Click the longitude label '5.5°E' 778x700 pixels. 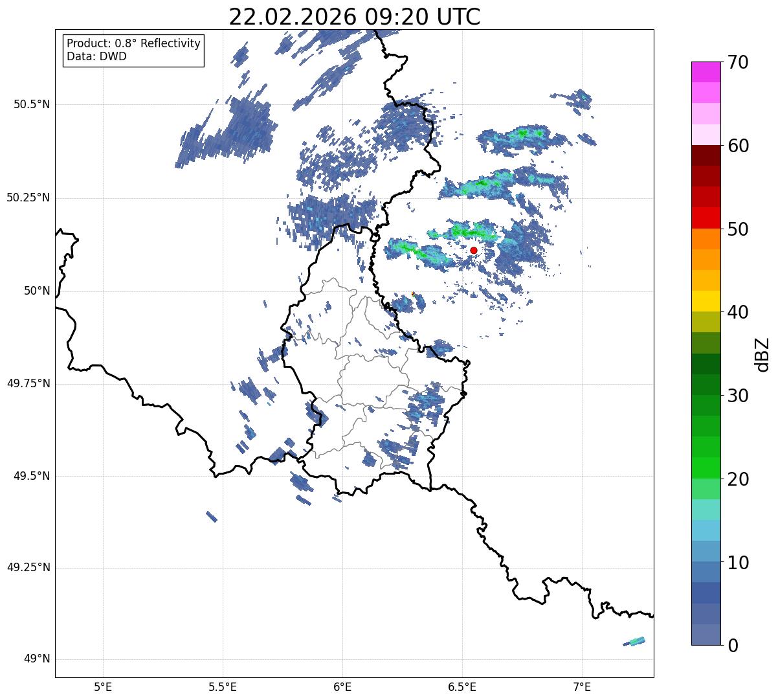click(x=223, y=686)
